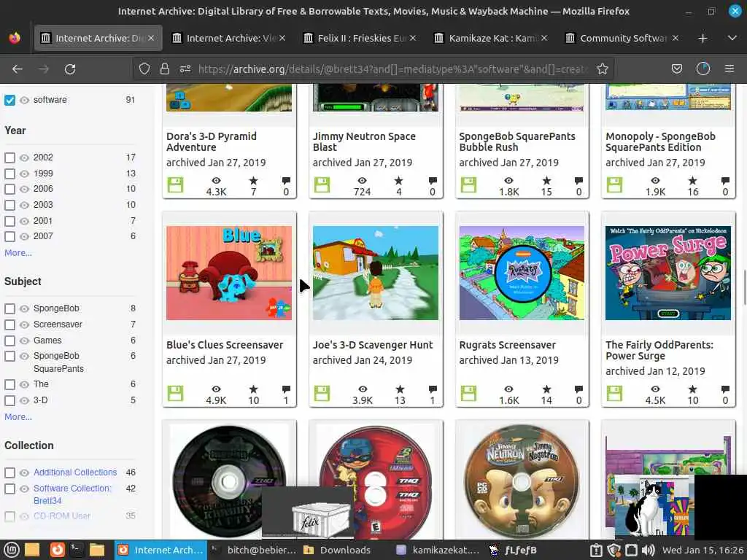
Task: Click the shield icon in system tray
Action: pos(614,550)
